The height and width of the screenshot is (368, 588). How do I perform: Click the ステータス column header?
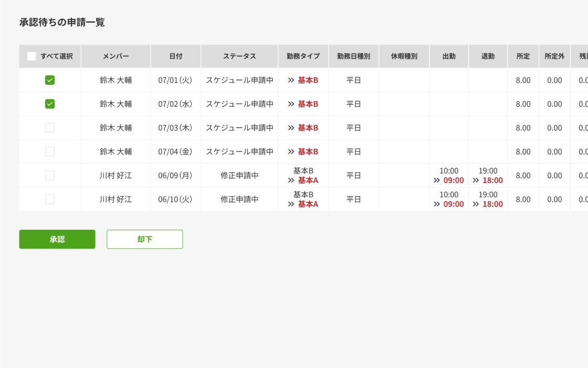tap(239, 56)
